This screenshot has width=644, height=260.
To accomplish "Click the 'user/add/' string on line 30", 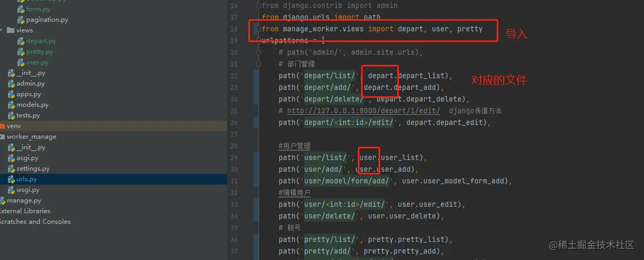I will 323,169.
